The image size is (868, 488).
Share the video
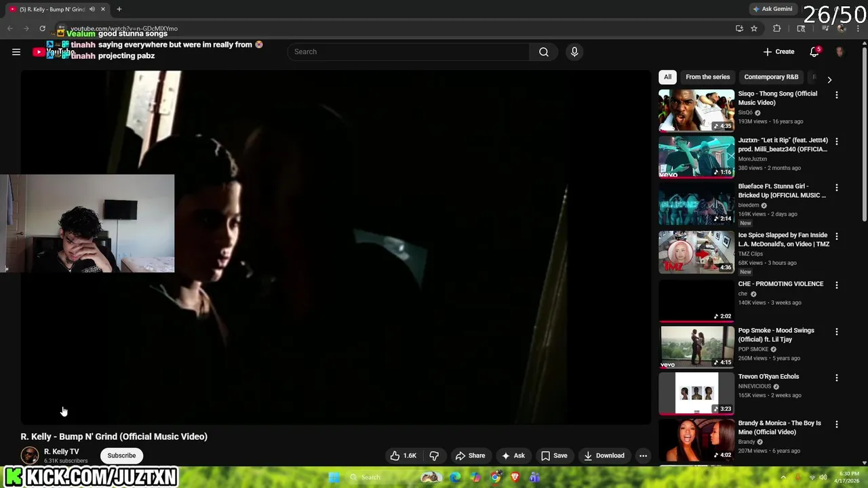[470, 455]
